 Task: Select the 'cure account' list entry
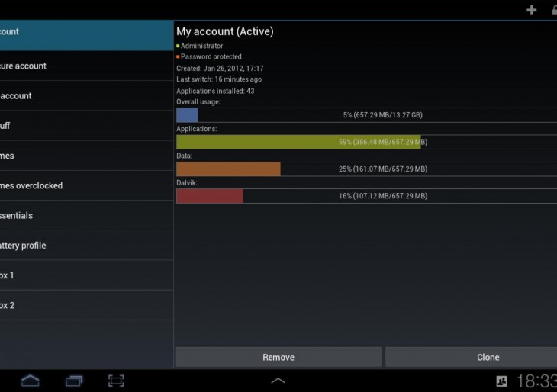coord(87,66)
